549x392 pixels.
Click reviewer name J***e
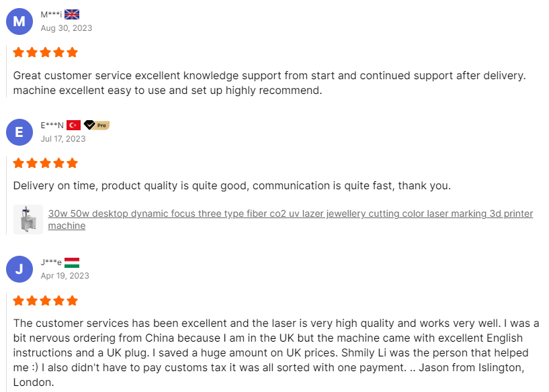click(x=51, y=262)
